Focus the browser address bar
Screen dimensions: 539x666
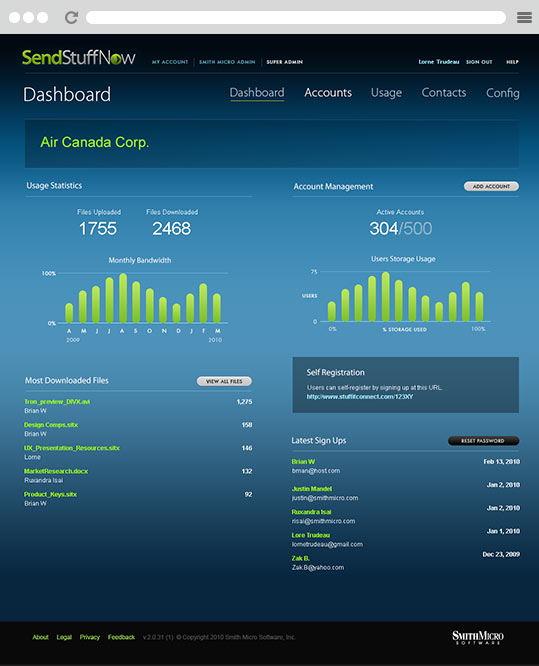pos(296,17)
